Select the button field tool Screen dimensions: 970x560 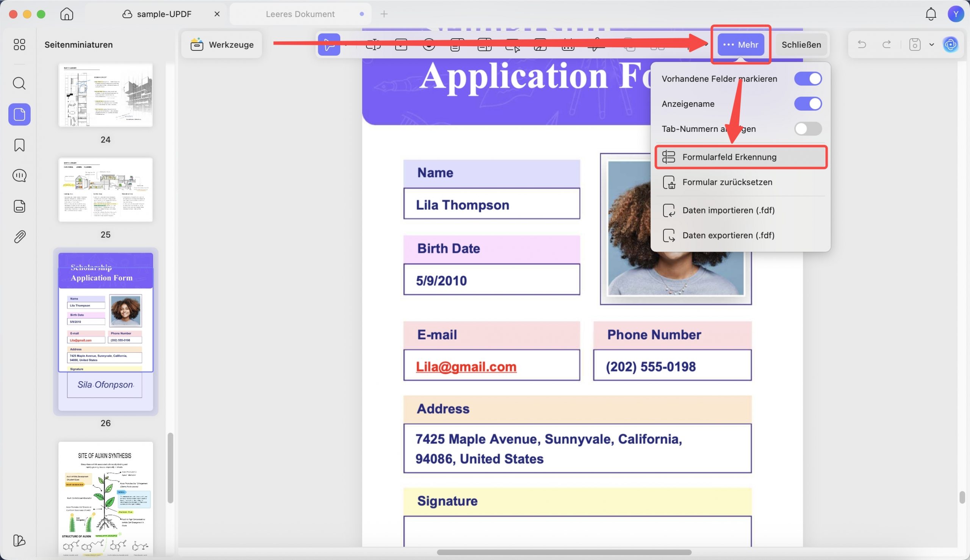pyautogui.click(x=512, y=45)
